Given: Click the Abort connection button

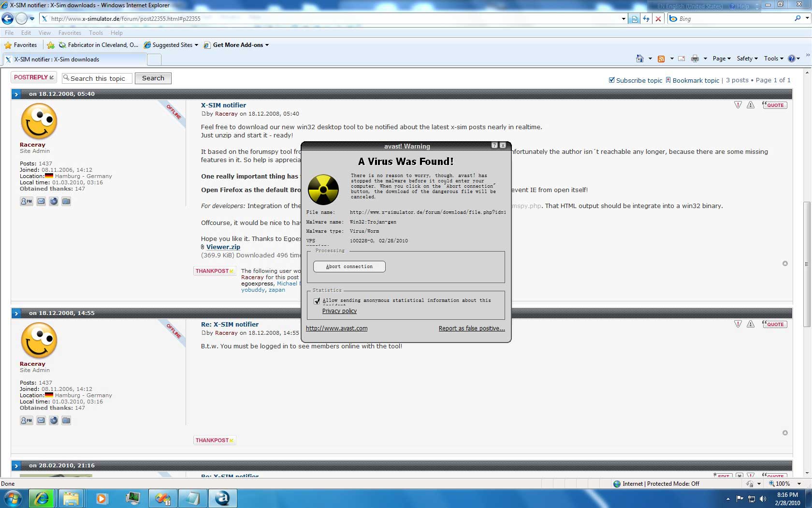Looking at the screenshot, I should point(349,267).
